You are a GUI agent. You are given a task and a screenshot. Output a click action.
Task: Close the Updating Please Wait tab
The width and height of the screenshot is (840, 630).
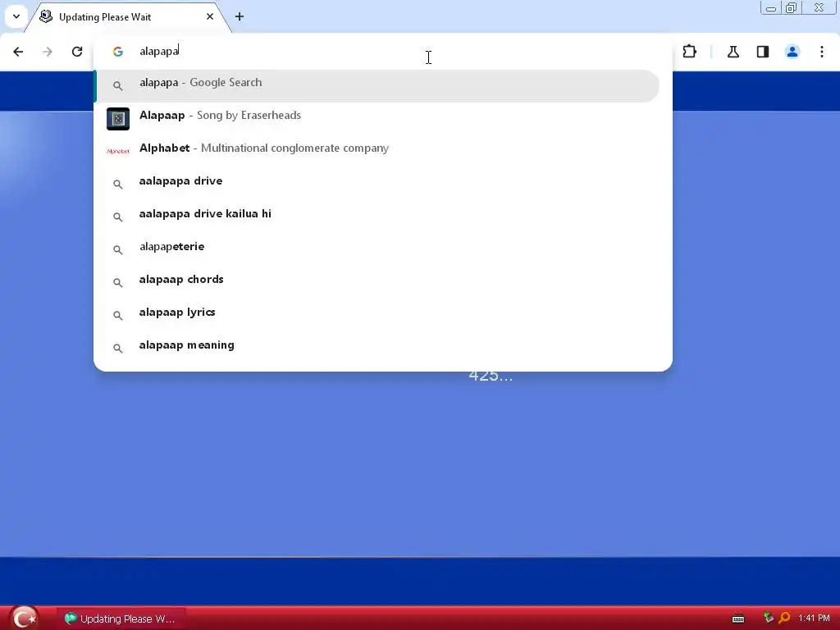[210, 16]
